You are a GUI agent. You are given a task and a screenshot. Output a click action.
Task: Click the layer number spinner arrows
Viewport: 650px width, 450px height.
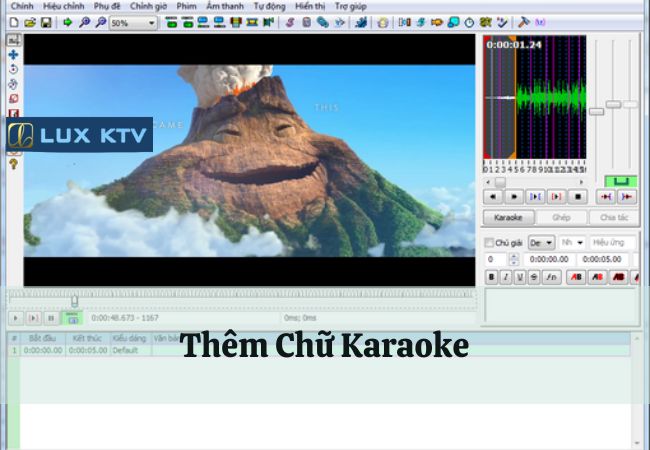[514, 259]
